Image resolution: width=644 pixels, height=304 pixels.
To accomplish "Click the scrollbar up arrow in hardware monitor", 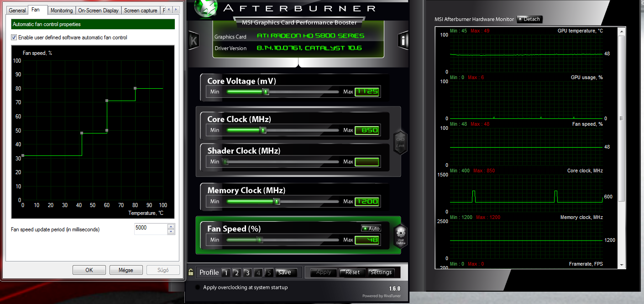I will 622,31.
